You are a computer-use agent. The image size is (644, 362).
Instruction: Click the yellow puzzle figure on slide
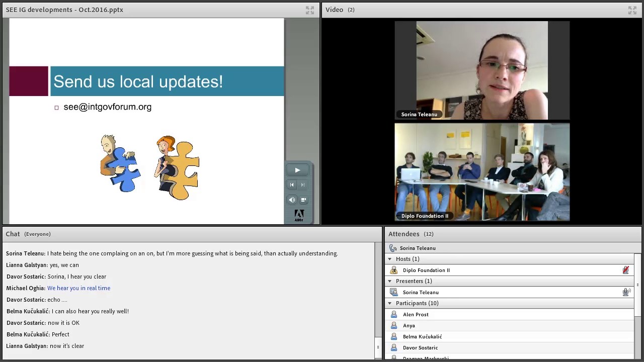point(177,167)
